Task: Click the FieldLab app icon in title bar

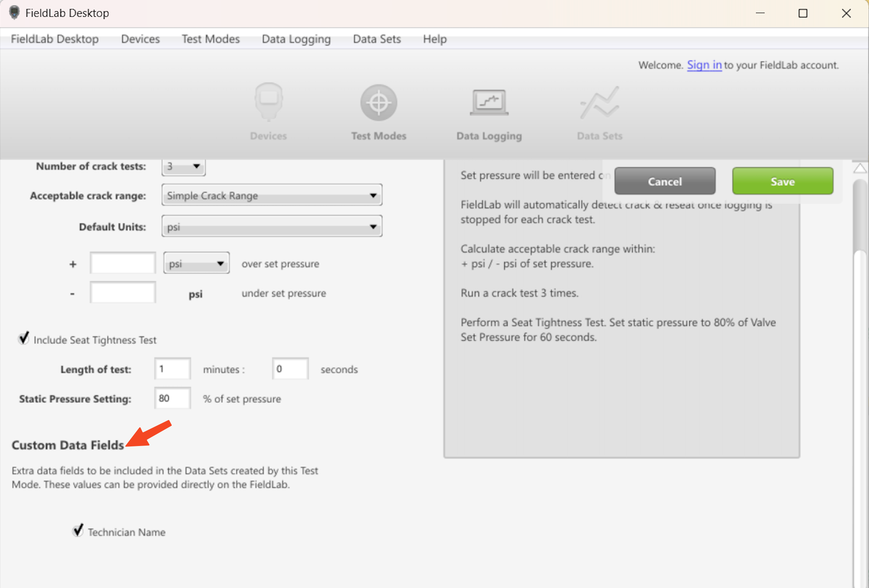Action: pos(14,13)
